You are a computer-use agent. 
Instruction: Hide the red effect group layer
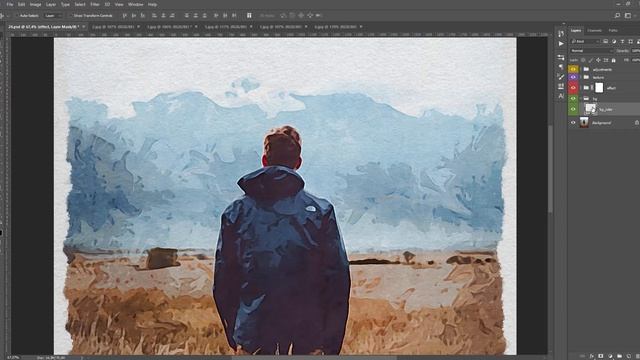(x=573, y=88)
